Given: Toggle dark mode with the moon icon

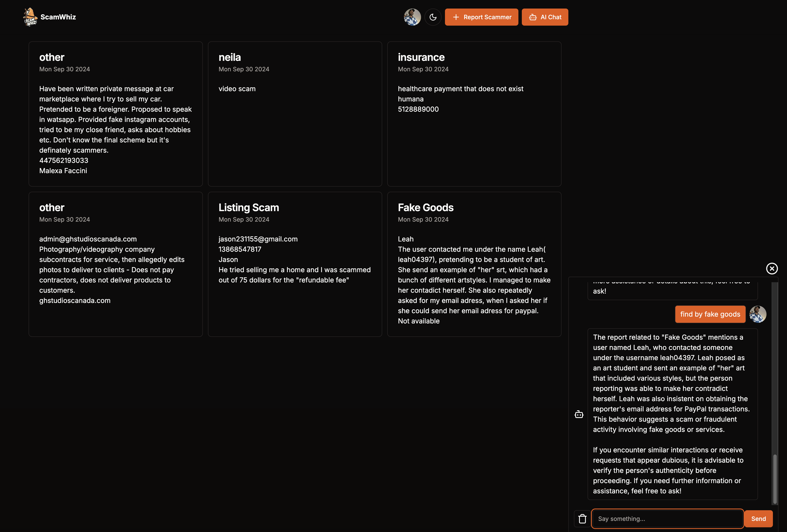Looking at the screenshot, I should (x=433, y=17).
